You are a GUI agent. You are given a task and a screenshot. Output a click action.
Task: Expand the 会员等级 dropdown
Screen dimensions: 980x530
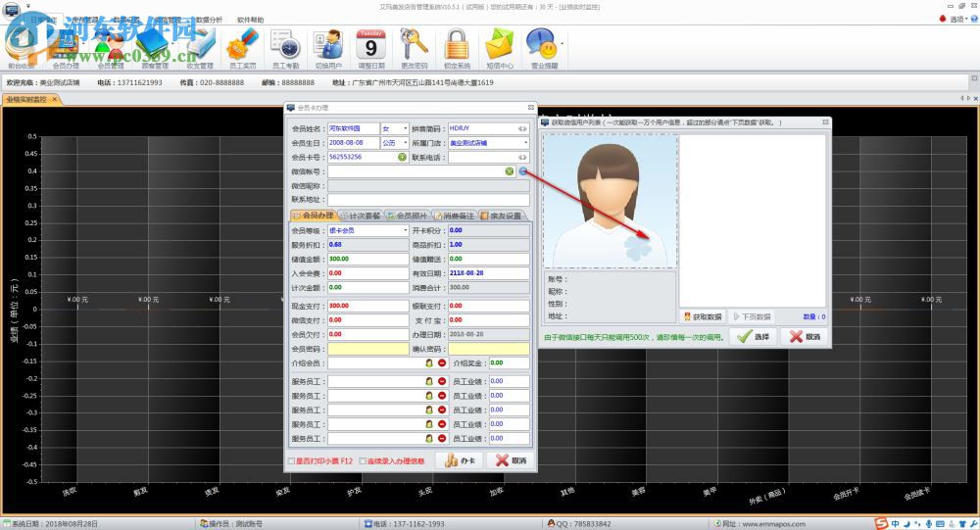coord(405,230)
